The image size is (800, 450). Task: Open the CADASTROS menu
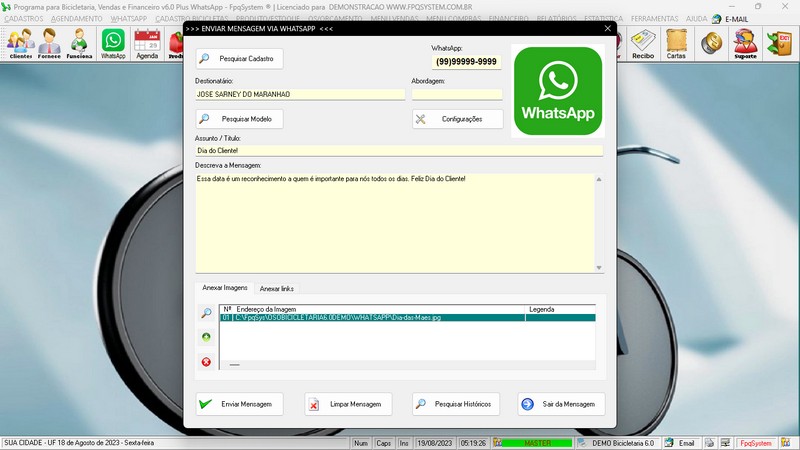tap(24, 19)
